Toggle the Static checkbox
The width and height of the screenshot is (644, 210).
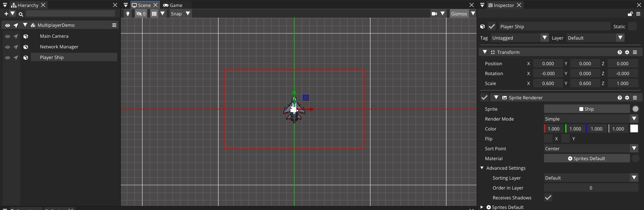pos(632,26)
